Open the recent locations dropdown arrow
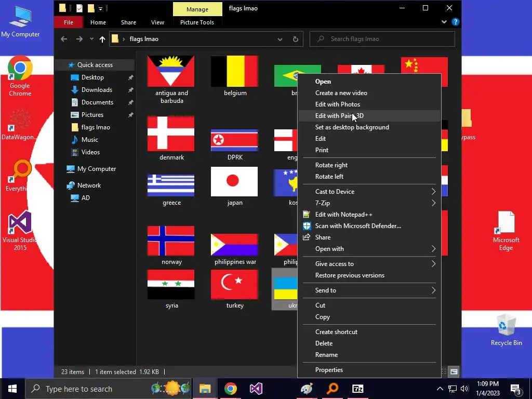The image size is (532, 399). tap(91, 39)
